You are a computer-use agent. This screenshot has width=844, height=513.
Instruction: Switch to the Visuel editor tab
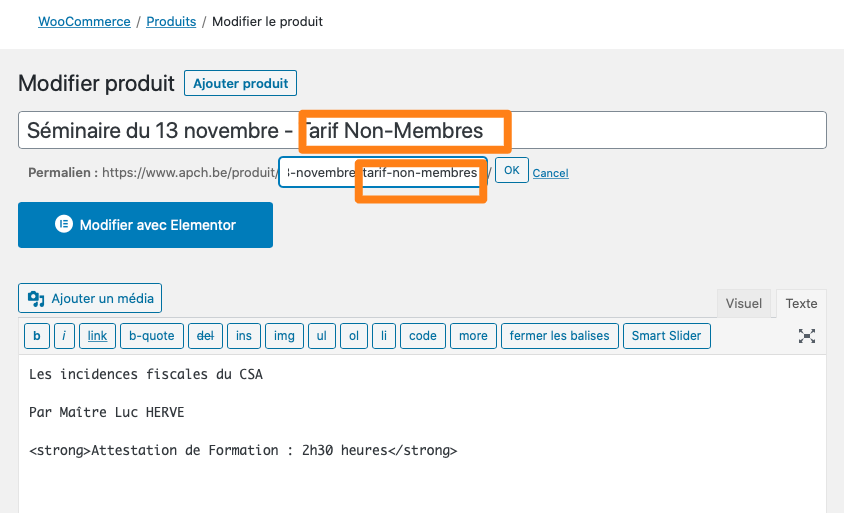(743, 304)
